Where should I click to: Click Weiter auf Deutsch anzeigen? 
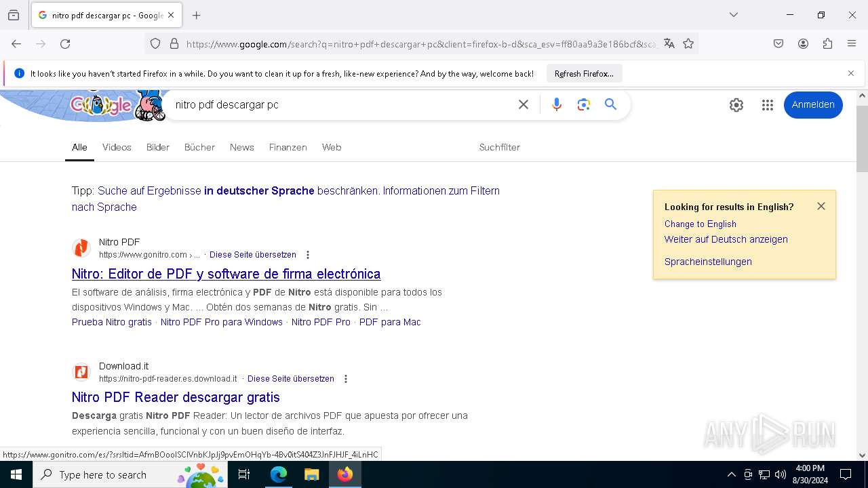(x=726, y=239)
